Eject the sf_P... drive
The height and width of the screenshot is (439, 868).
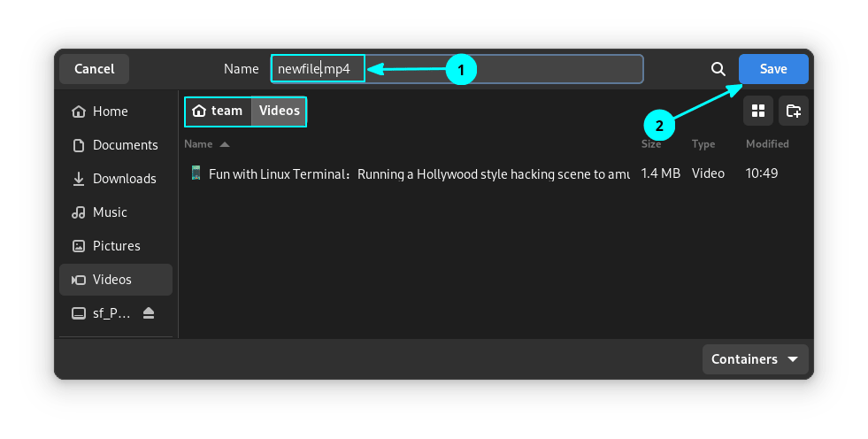click(149, 313)
